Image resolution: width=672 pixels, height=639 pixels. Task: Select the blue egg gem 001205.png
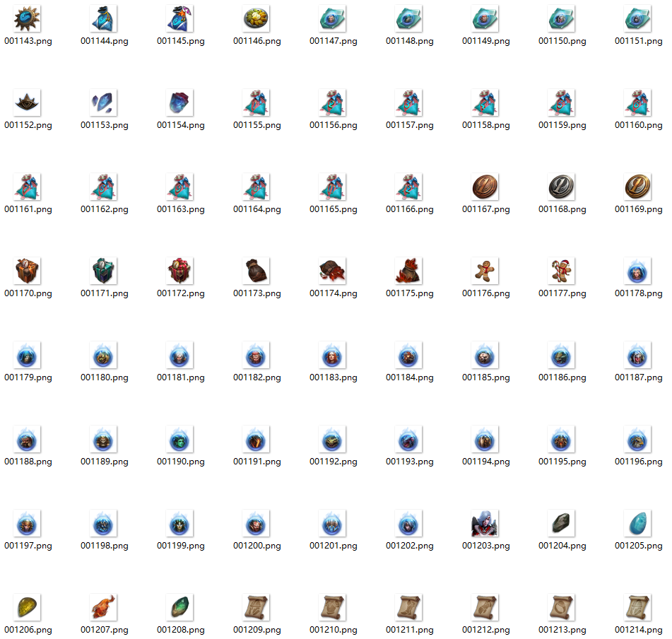click(638, 524)
